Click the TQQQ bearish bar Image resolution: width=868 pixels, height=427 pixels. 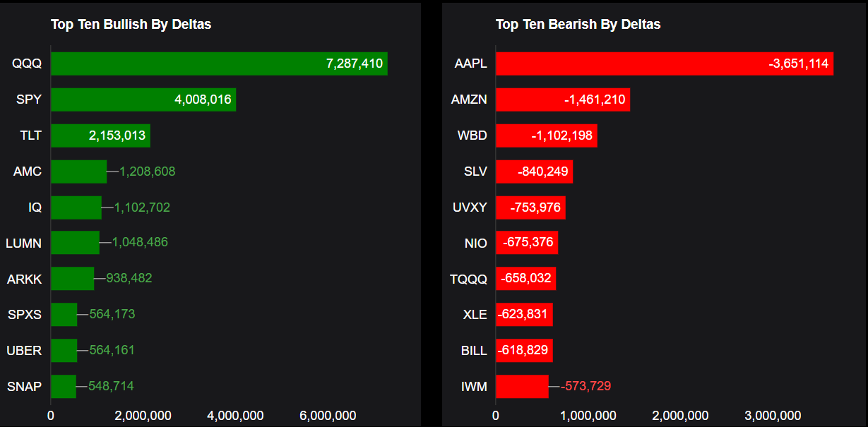pyautogui.click(x=525, y=279)
